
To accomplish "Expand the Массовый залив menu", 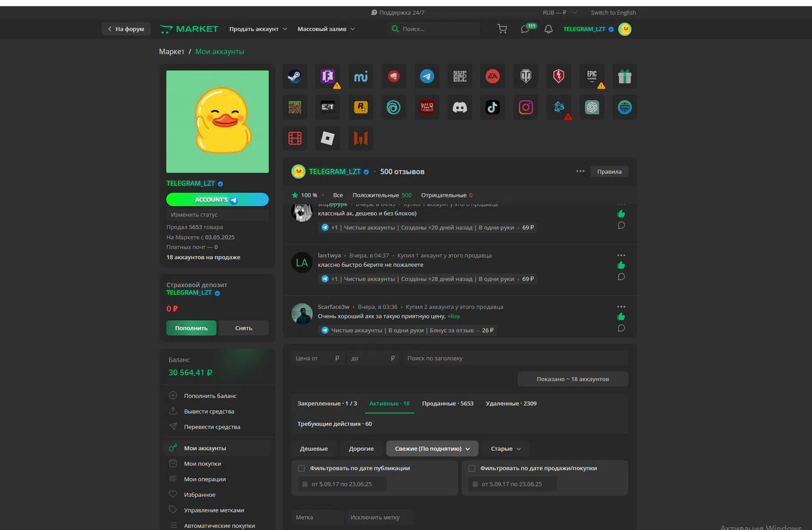I will pos(326,29).
